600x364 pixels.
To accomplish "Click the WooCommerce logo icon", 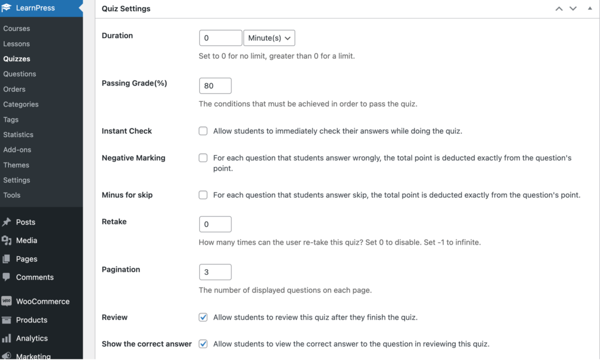I will pyautogui.click(x=6, y=301).
